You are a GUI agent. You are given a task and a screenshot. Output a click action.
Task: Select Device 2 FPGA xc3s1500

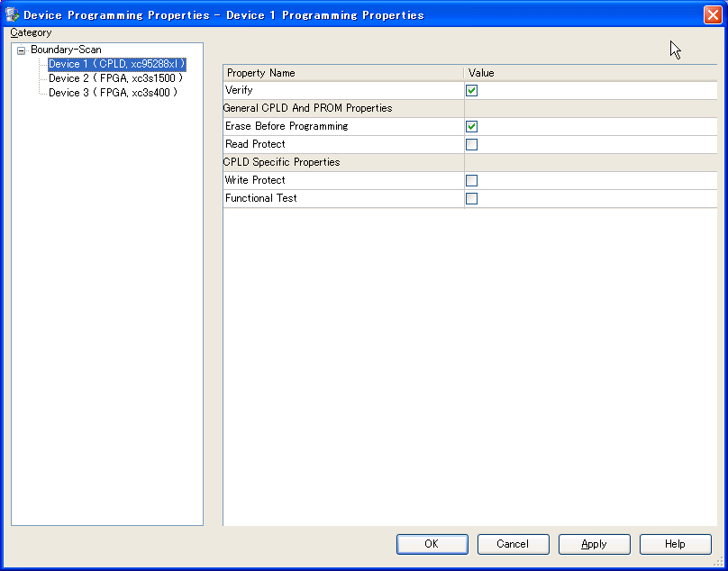coord(115,78)
